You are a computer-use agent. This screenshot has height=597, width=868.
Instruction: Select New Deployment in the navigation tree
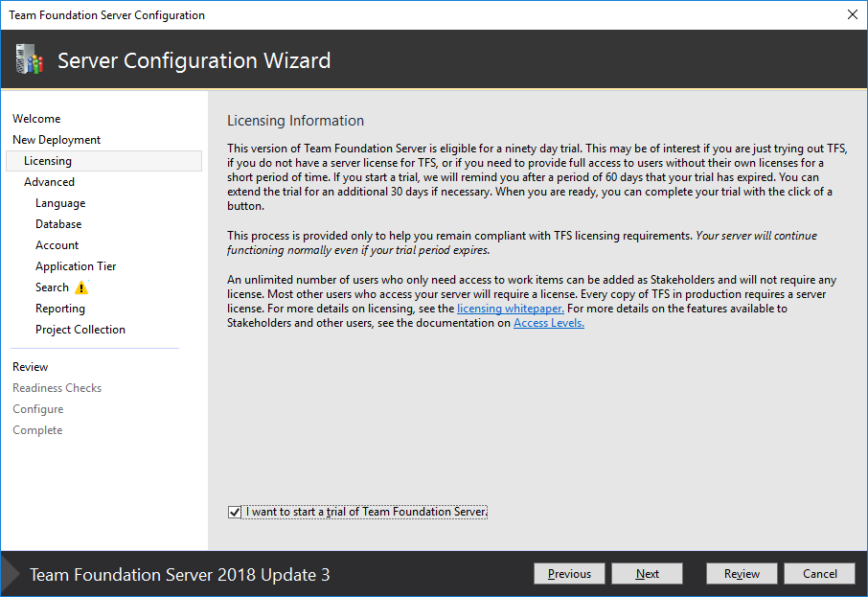click(57, 140)
